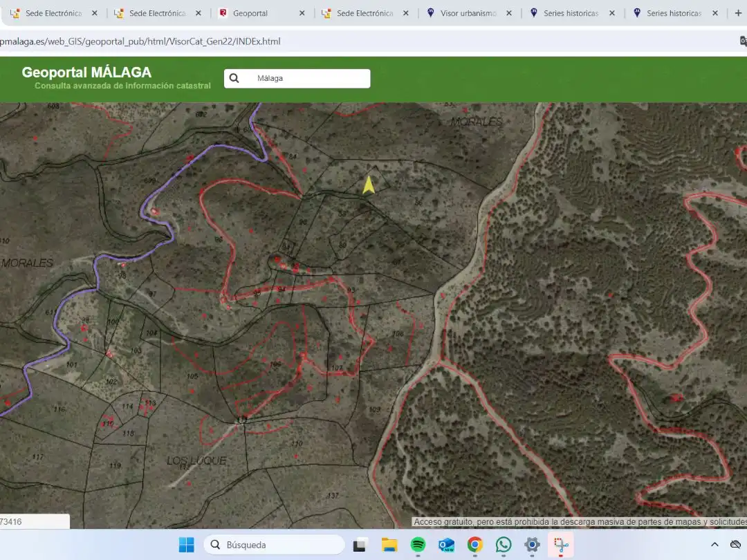
Task: Open Settings gear from the taskbar
Action: pos(532,545)
